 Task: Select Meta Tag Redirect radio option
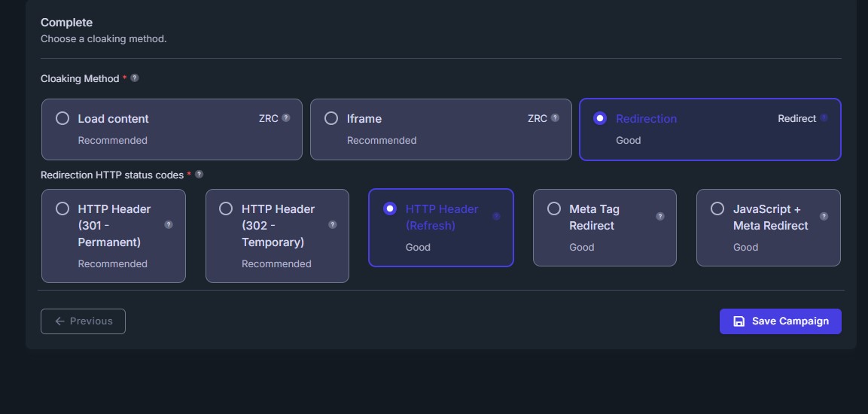[553, 209]
